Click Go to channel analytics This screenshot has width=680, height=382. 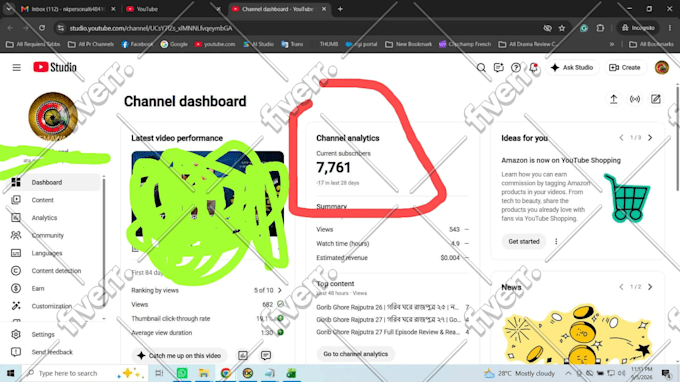tap(356, 354)
